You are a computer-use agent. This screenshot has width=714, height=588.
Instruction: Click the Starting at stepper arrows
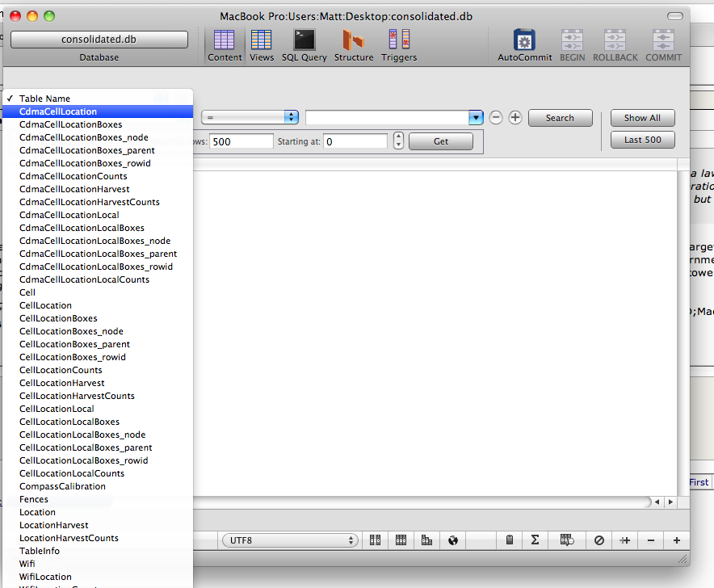pos(398,141)
